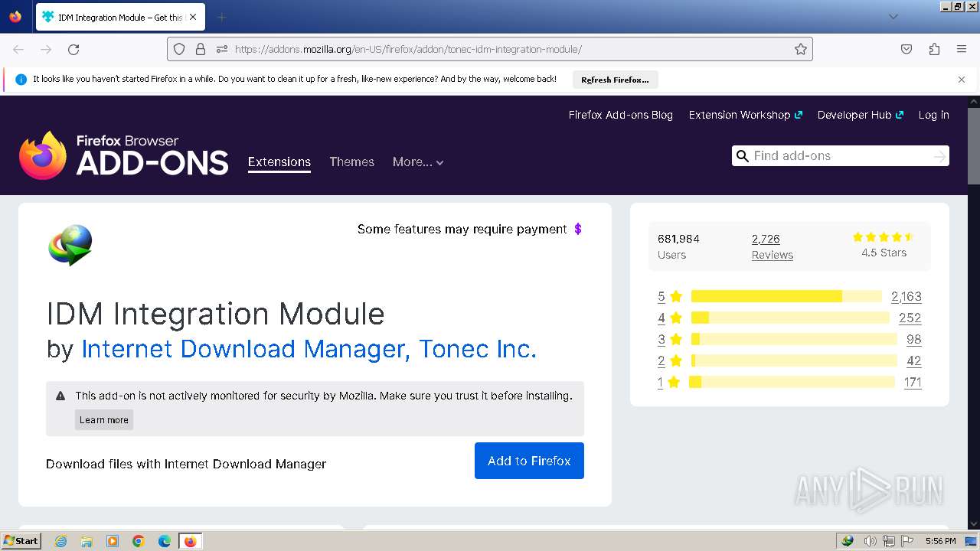Open the Internet Download Manager, Tonec Inc. author link
Viewport: 980px width, 551px height.
(309, 349)
